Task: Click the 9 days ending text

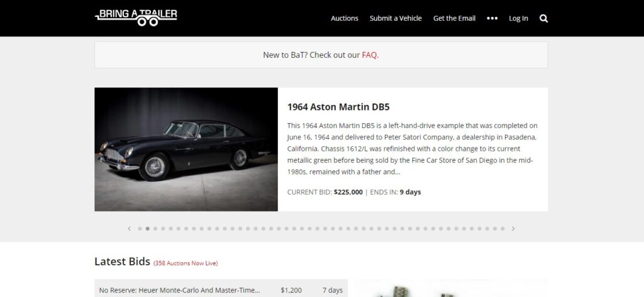Action: pos(410,192)
